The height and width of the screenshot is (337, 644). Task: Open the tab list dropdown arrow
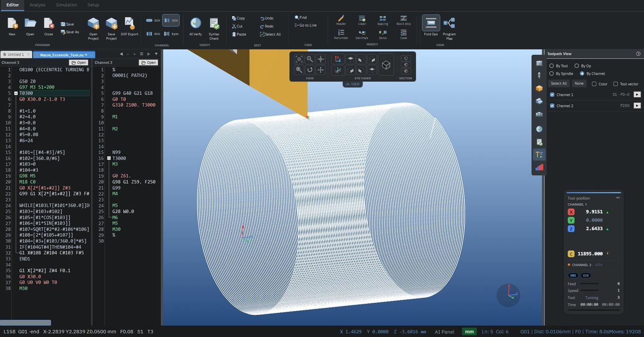tap(156, 54)
